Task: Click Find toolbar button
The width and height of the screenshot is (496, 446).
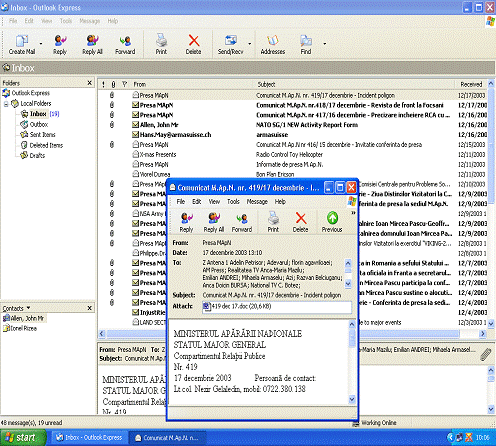Action: point(306,45)
